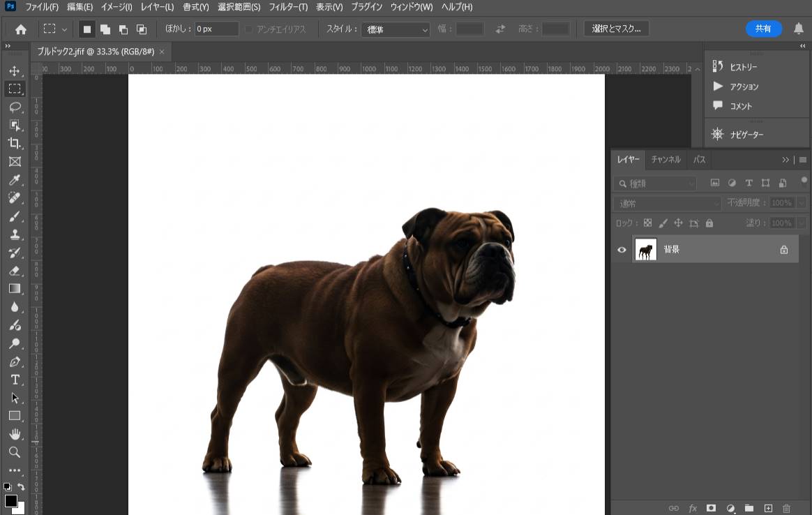812x515 pixels.
Task: Select the Eraser tool
Action: 15,271
